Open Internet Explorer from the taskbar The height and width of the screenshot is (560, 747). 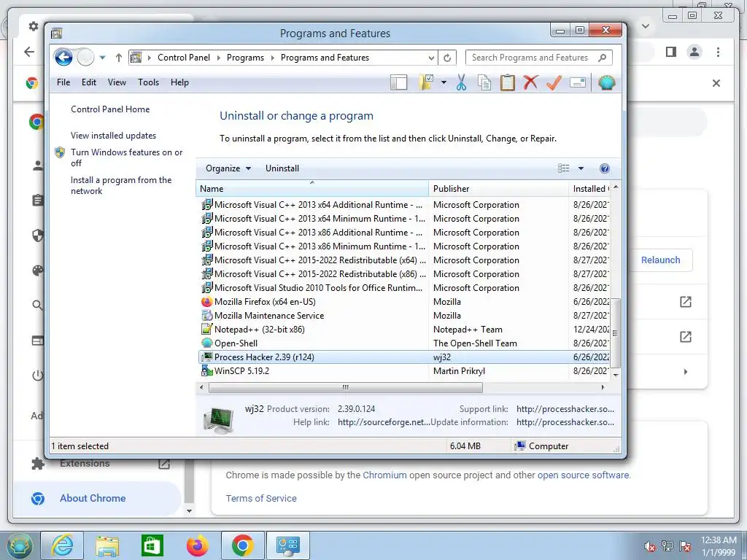(x=63, y=545)
